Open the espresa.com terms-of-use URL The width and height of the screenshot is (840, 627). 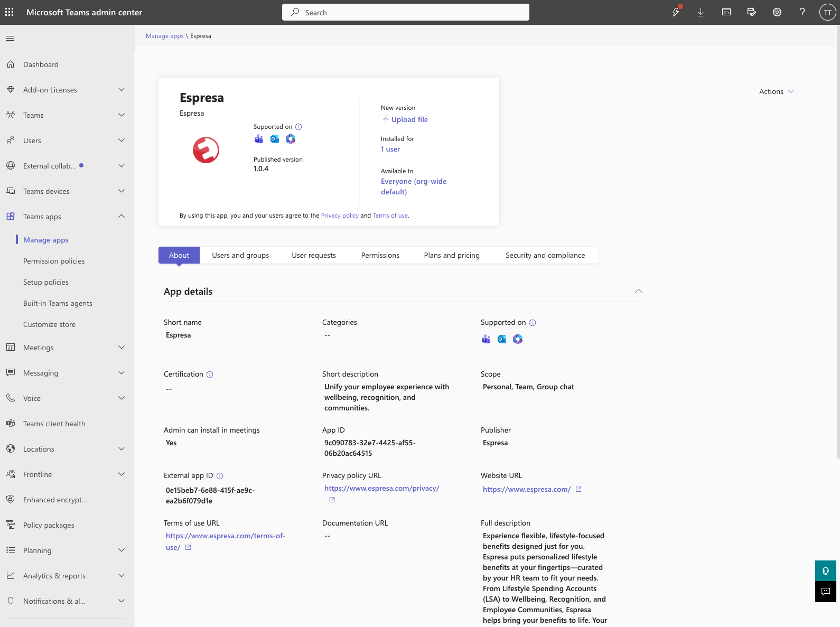226,541
